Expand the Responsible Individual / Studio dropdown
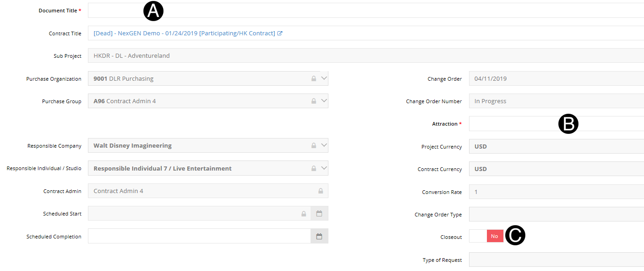Screen dimensions: 644x271 pyautogui.click(x=324, y=168)
